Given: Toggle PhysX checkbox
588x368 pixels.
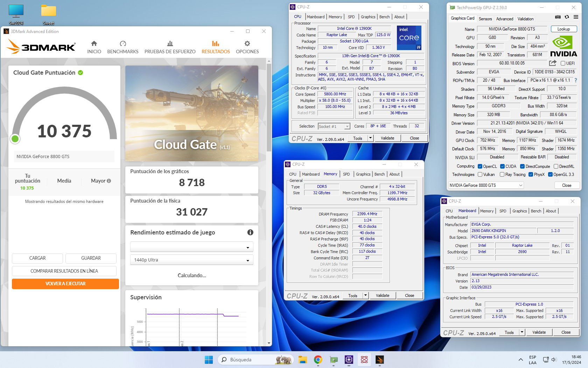Looking at the screenshot, I should tap(531, 175).
